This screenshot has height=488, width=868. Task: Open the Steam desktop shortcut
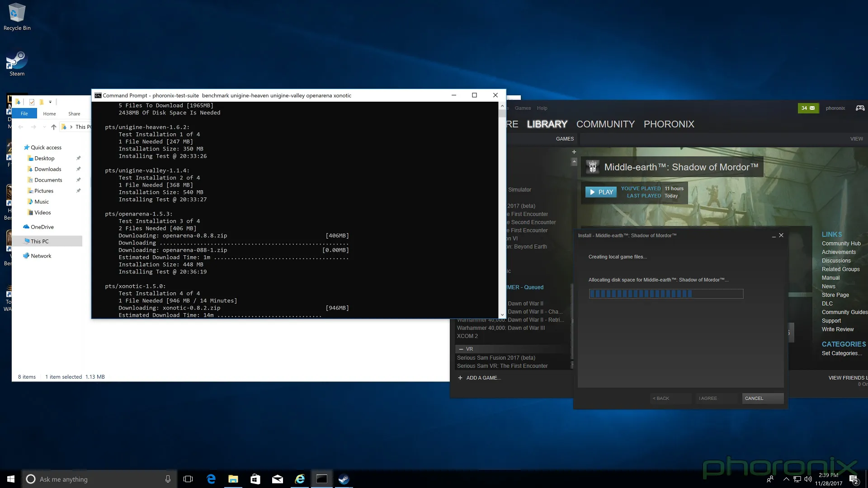point(17,63)
